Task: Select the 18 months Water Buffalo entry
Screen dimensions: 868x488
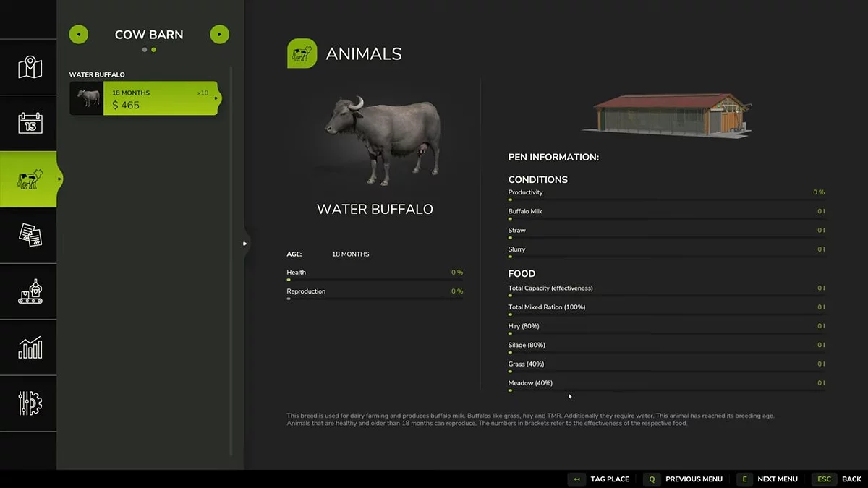Action: pos(145,98)
